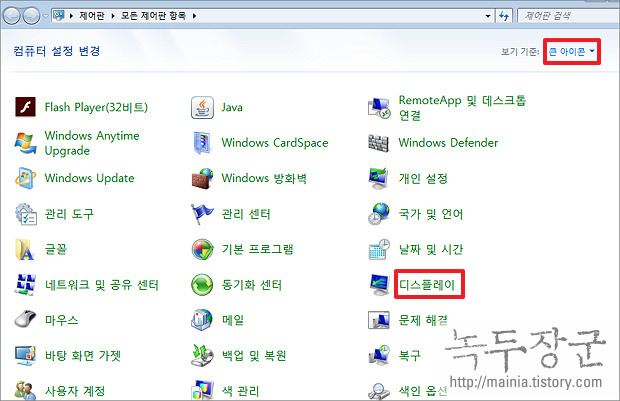Open the 사용자 계정 text link
This screenshot has width=620, height=401.
(75, 391)
